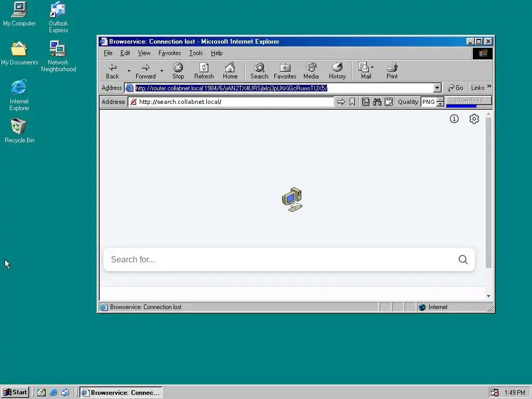Open the Favorites toolbar button

(285, 71)
